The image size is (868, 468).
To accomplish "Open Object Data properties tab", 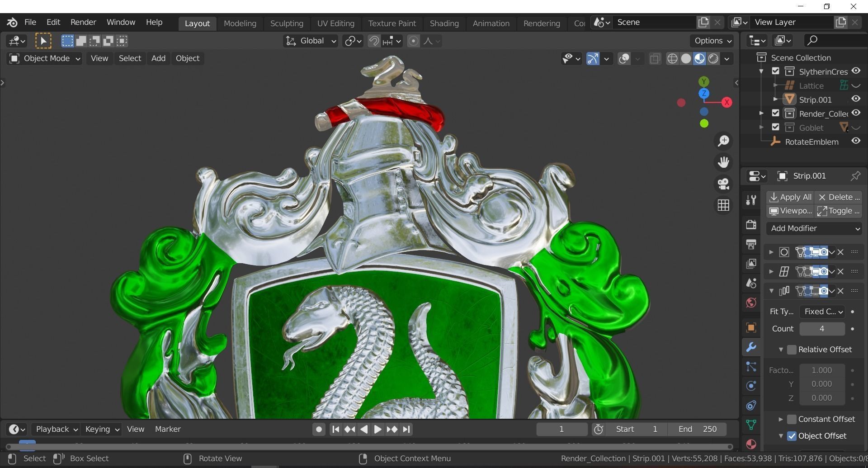I will pos(751,425).
